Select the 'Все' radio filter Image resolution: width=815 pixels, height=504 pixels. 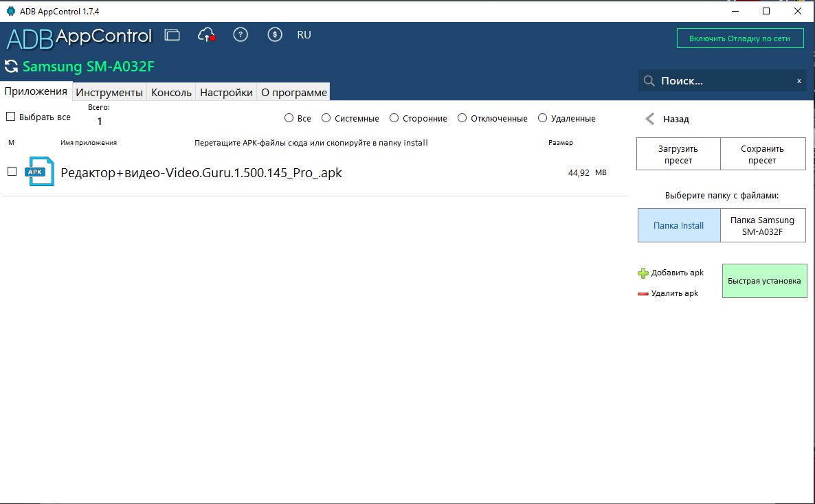[289, 118]
